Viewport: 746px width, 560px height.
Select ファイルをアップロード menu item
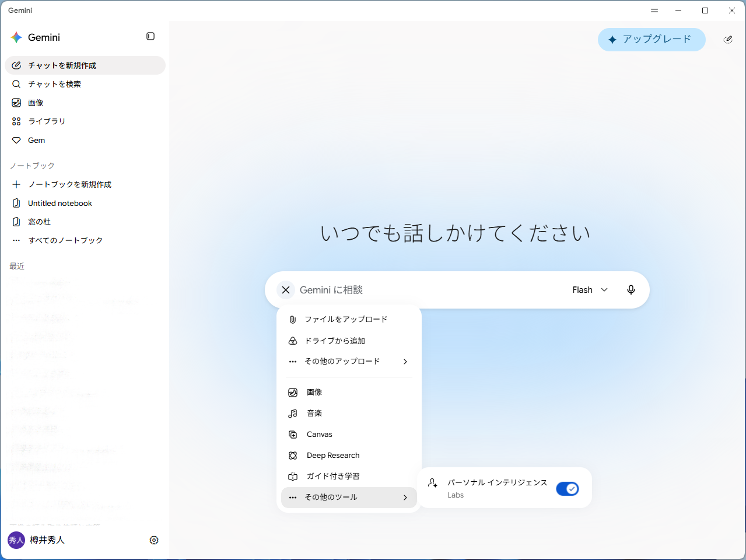point(349,320)
